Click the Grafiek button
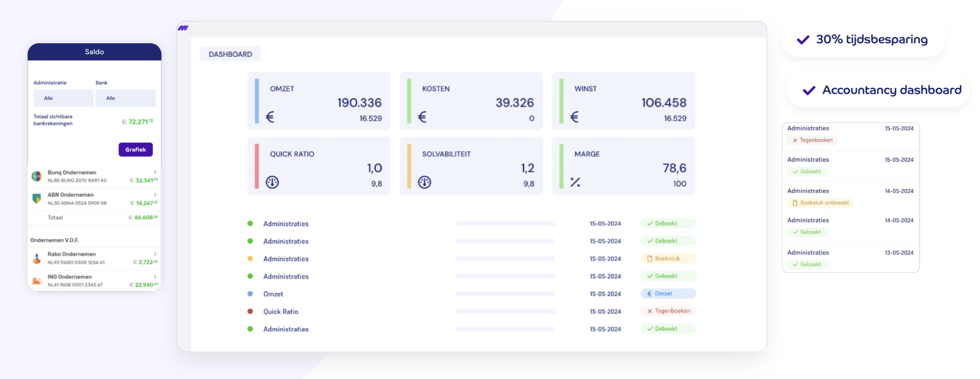The height and width of the screenshot is (379, 980). pos(136,150)
